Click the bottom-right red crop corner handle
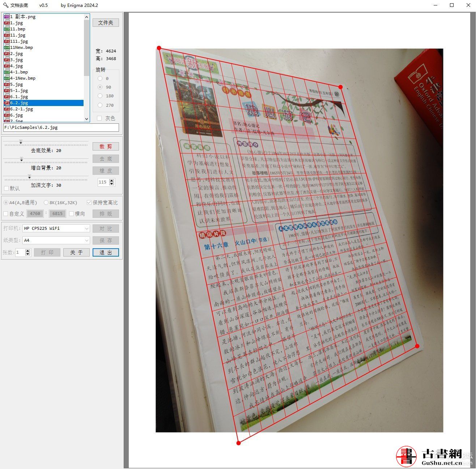The height and width of the screenshot is (469, 476). tap(417, 346)
